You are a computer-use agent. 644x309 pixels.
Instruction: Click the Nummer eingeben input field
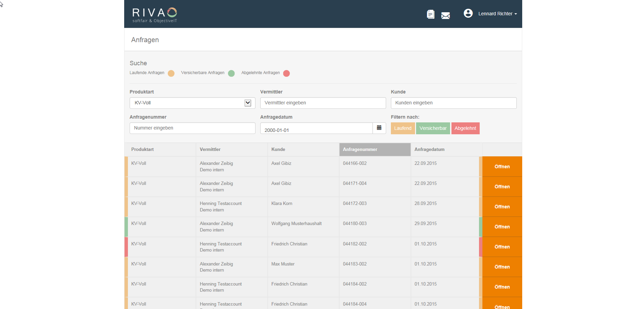pos(192,128)
